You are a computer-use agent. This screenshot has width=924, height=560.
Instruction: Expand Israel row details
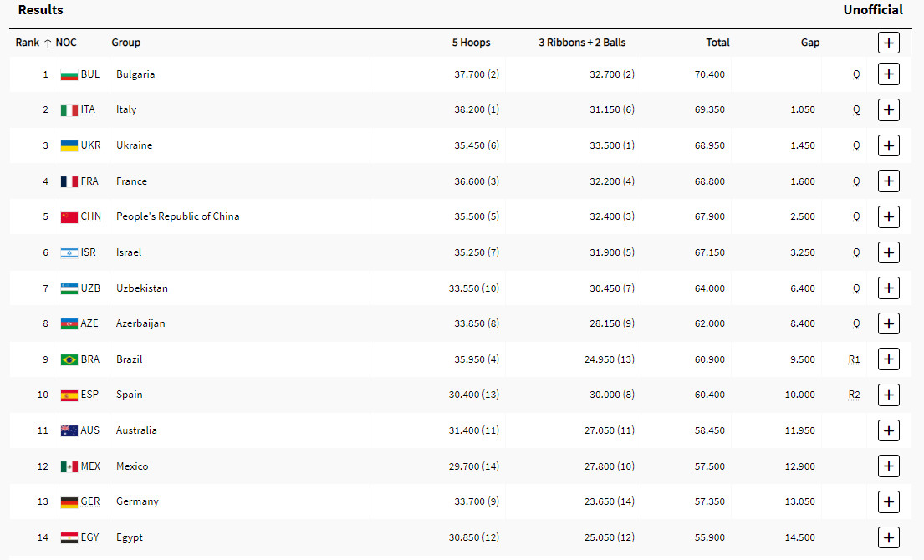(x=888, y=252)
